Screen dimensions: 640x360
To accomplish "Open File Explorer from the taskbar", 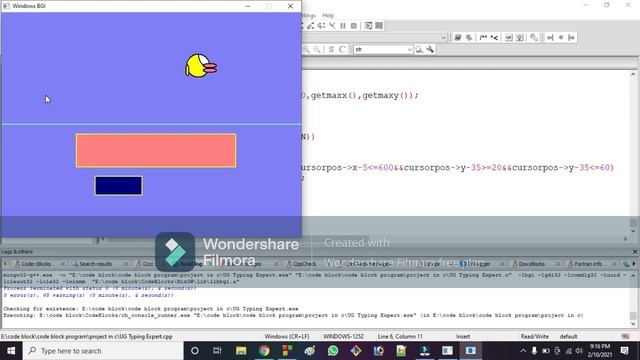I will tap(241, 351).
